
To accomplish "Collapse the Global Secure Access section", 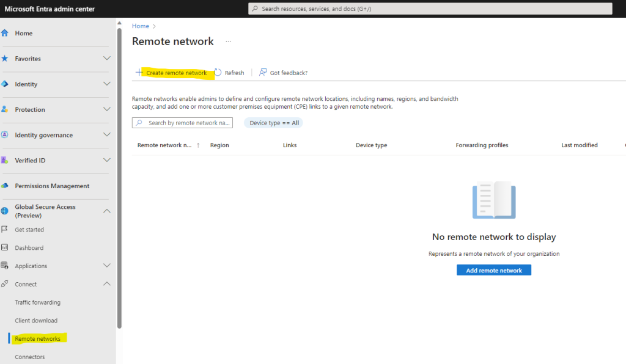I will [x=106, y=211].
